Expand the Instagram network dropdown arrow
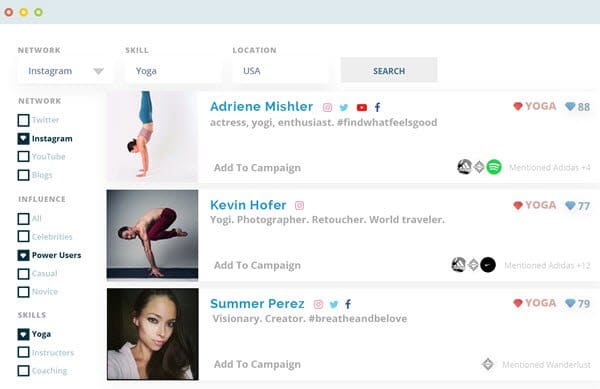This screenshot has height=389, width=600. coord(98,71)
